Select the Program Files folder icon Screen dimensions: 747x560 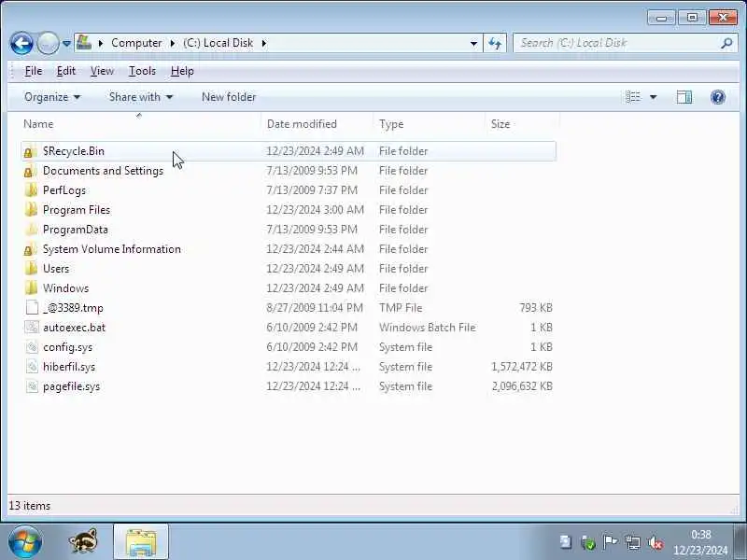(x=31, y=210)
